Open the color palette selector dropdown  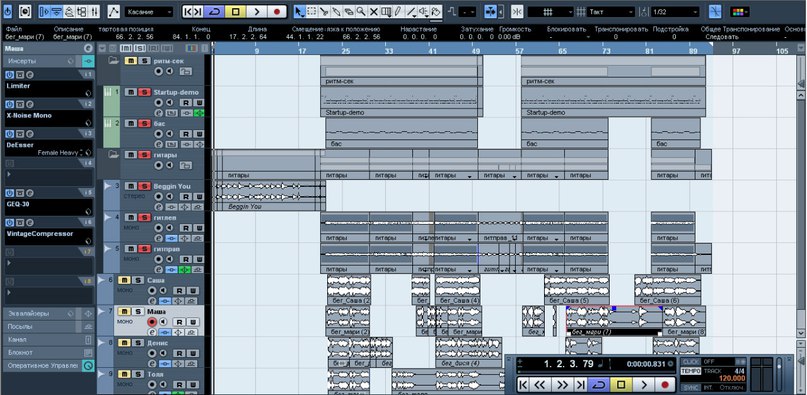point(739,11)
